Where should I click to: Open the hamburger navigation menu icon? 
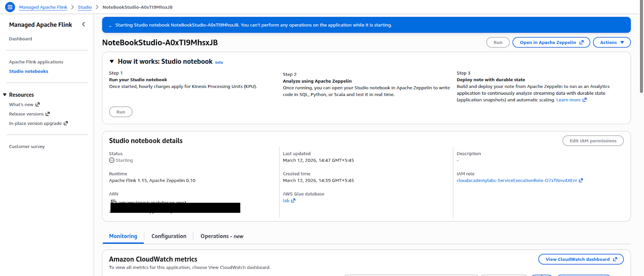pos(10,7)
